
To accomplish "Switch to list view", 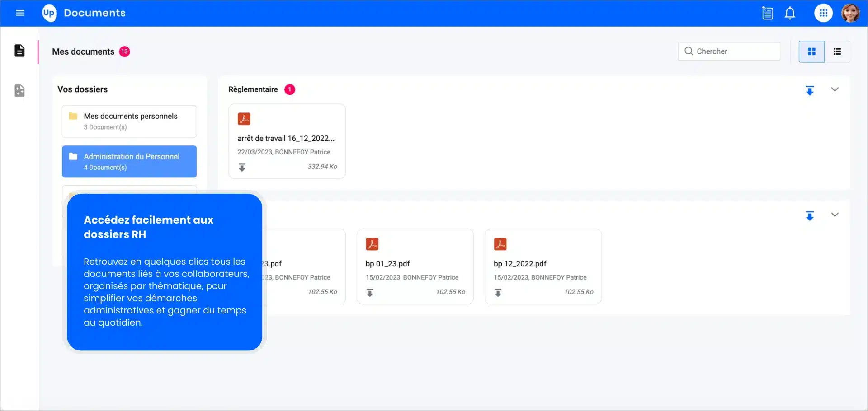I will (837, 51).
